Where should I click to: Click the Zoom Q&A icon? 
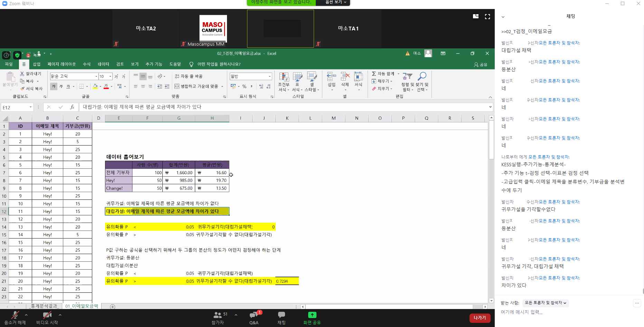point(254,315)
